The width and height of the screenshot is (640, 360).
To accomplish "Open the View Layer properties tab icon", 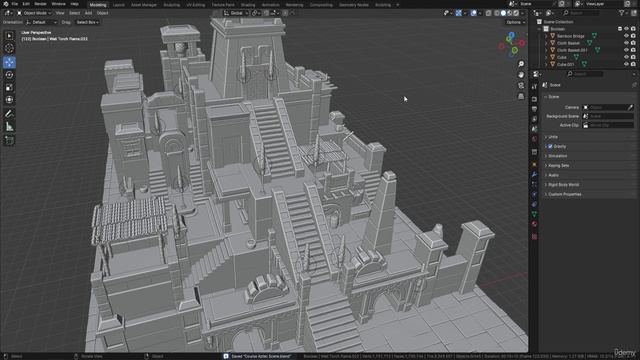I will (x=534, y=119).
